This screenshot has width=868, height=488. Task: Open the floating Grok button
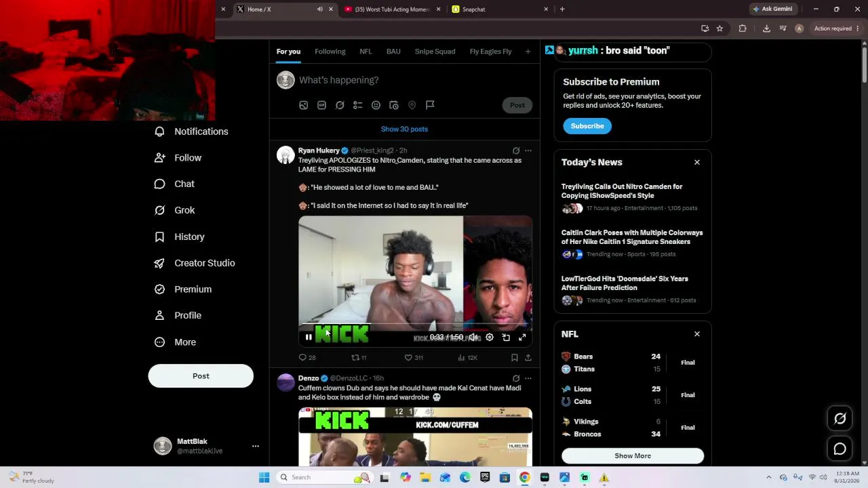click(840, 419)
